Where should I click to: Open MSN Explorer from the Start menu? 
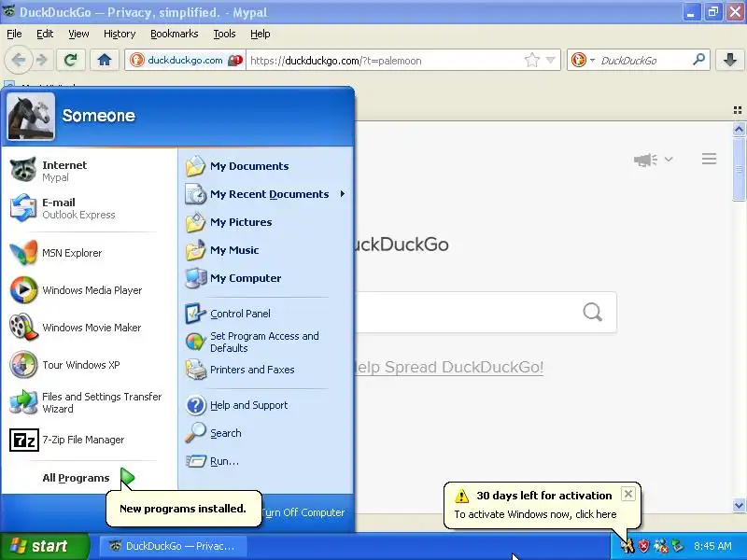click(x=89, y=253)
